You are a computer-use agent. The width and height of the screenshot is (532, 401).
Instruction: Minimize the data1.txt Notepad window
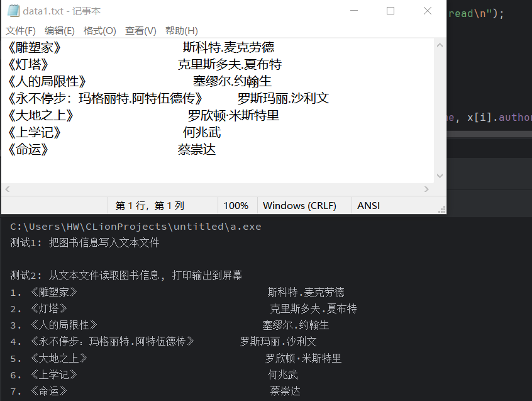(354, 11)
